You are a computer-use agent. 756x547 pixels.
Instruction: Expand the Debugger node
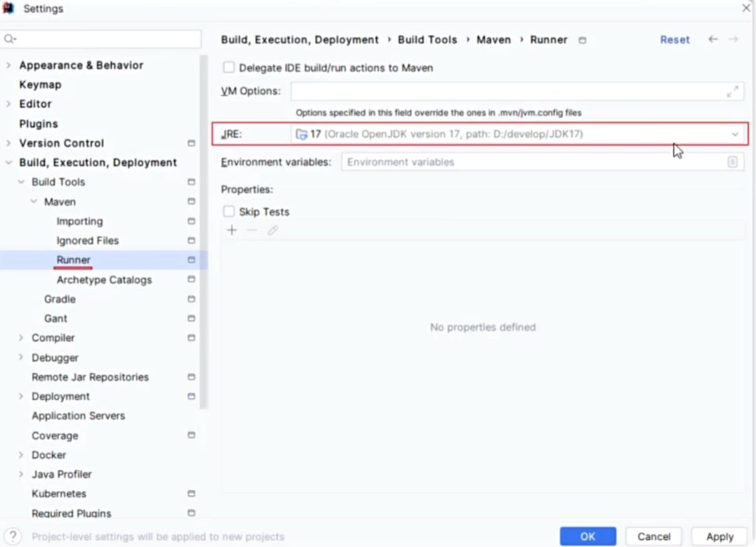21,357
